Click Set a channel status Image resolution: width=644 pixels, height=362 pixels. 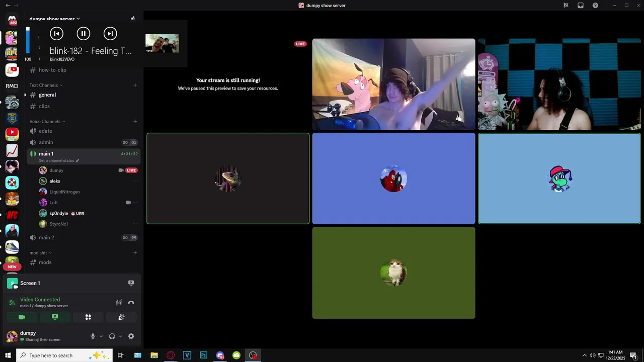pyautogui.click(x=58, y=161)
